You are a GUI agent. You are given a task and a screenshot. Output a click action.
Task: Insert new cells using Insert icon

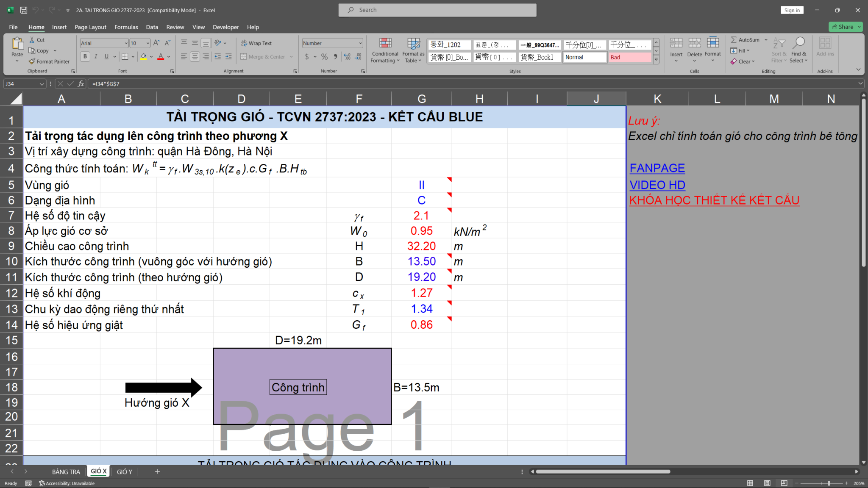[x=676, y=47]
